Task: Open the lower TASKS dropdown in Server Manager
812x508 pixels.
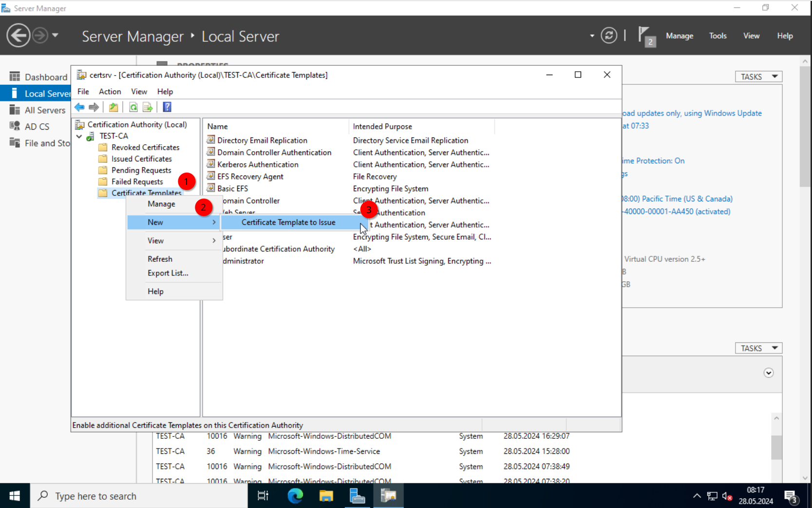Action: pyautogui.click(x=758, y=348)
